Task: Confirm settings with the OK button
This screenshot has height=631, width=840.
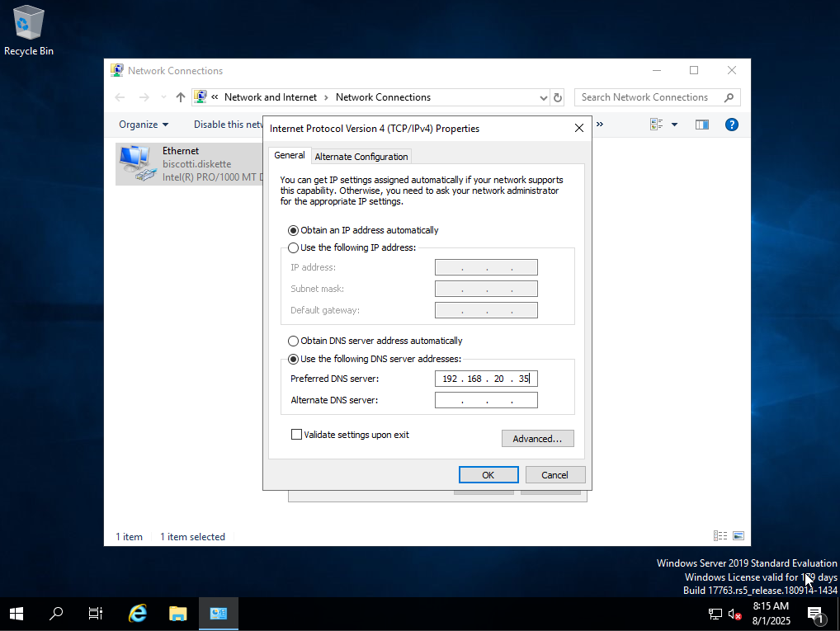Action: pos(488,474)
